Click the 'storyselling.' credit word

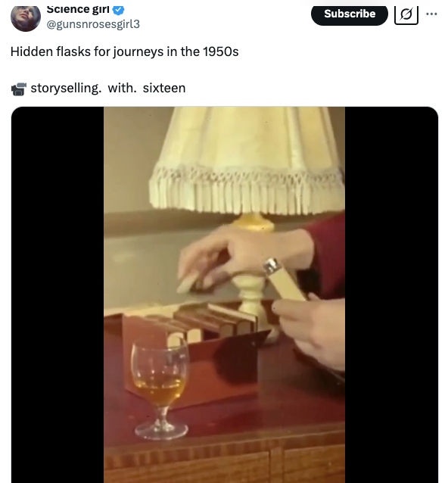(66, 88)
